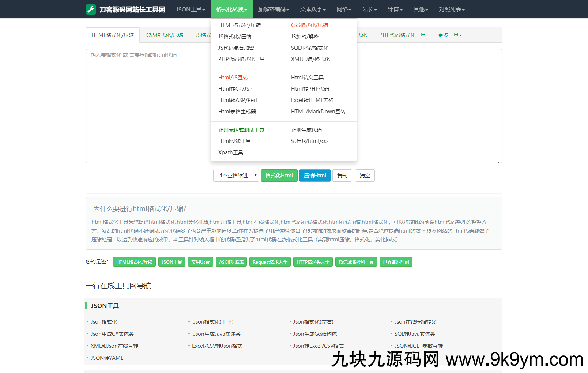
Task: Choose HTML/MarkDown互转 menu entry
Action: click(x=318, y=112)
